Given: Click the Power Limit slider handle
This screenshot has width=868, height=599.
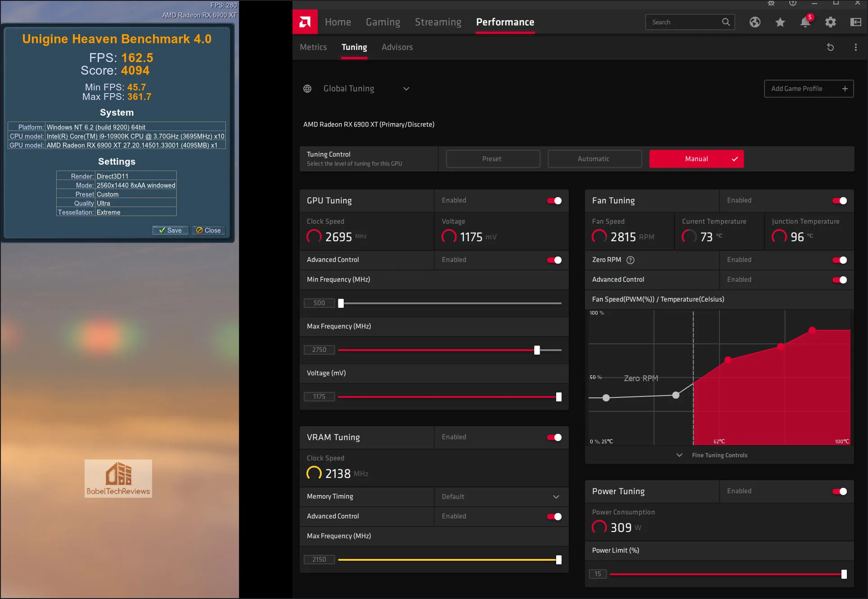Looking at the screenshot, I should tap(844, 574).
